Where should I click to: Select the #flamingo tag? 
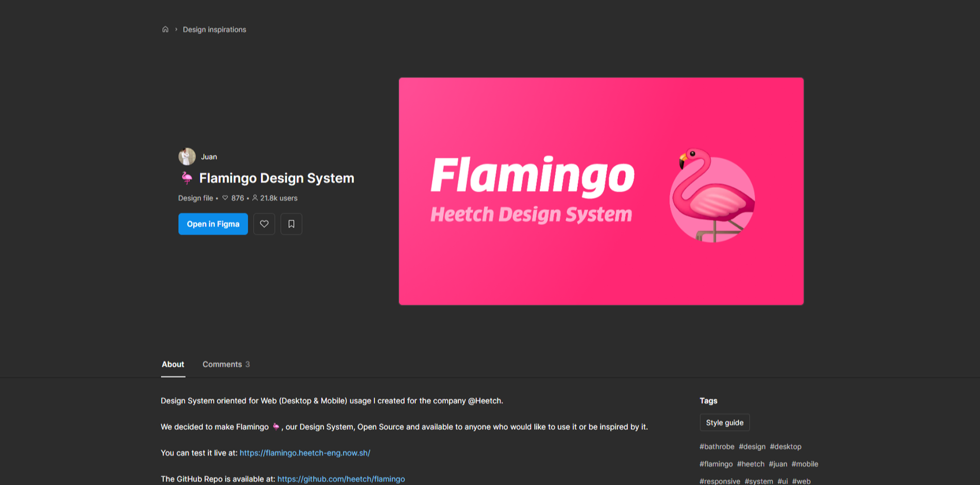716,464
